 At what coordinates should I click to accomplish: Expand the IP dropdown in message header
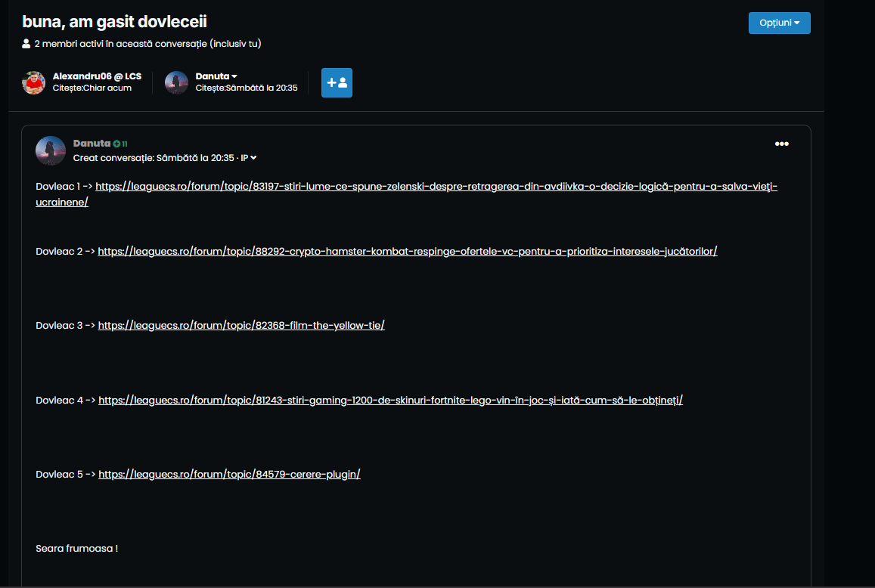(x=248, y=158)
